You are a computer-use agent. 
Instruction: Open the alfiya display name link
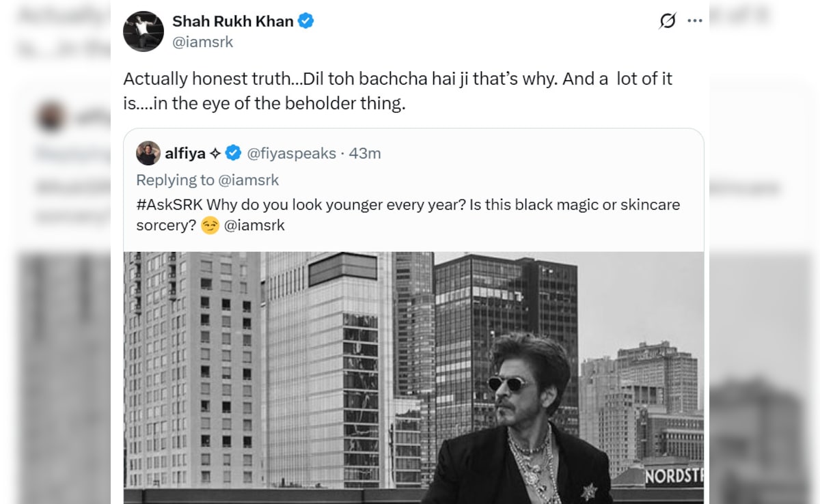(x=185, y=153)
